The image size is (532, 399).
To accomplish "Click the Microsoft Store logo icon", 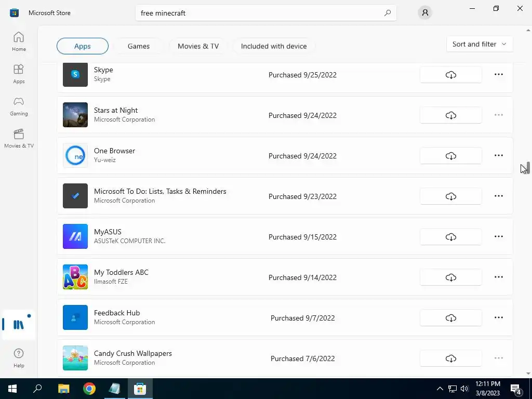I will pos(14,13).
